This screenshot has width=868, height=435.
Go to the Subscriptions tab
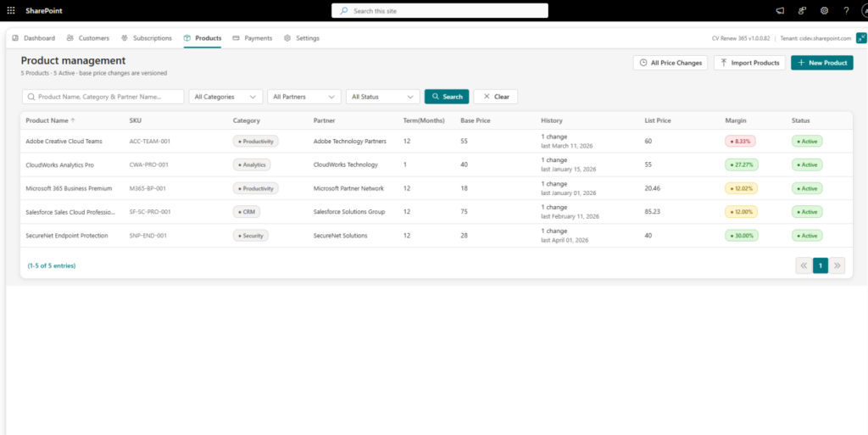[147, 38]
